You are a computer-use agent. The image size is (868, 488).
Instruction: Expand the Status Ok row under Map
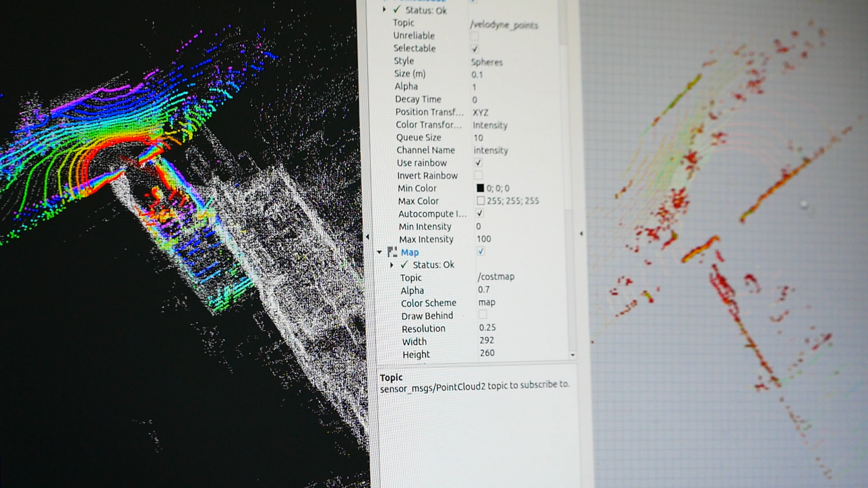coord(392,265)
